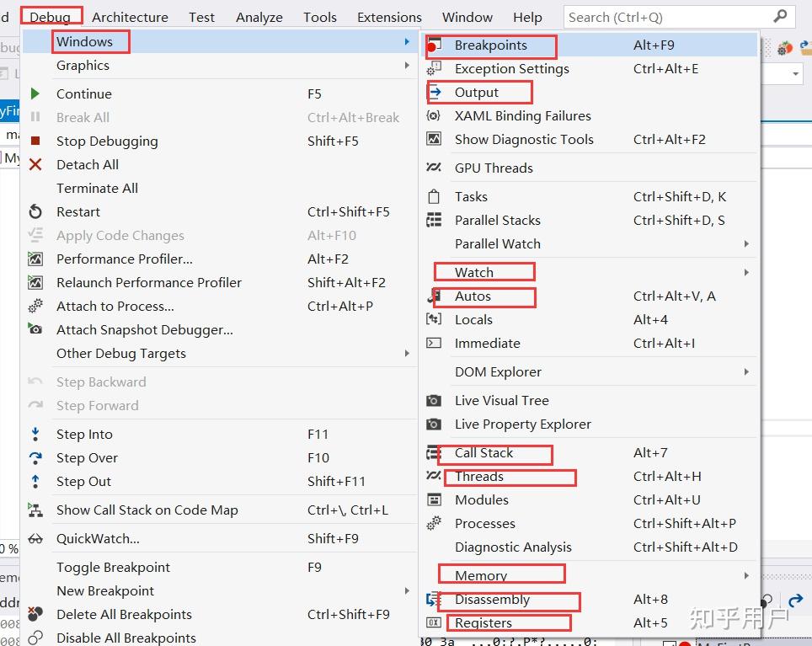Open the Disassembly window entry
The height and width of the screenshot is (646, 812).
590,600
